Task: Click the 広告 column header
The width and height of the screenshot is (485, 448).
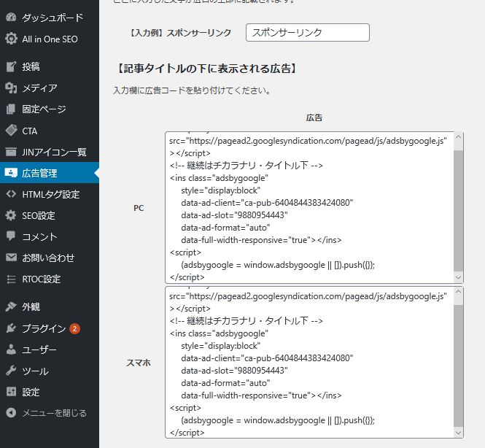Action: [314, 117]
